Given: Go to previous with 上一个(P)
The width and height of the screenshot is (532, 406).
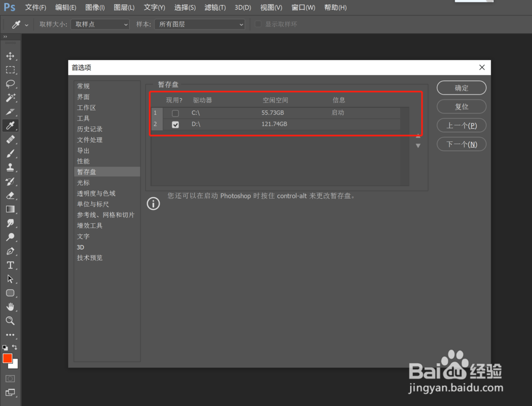Looking at the screenshot, I should coord(461,126).
